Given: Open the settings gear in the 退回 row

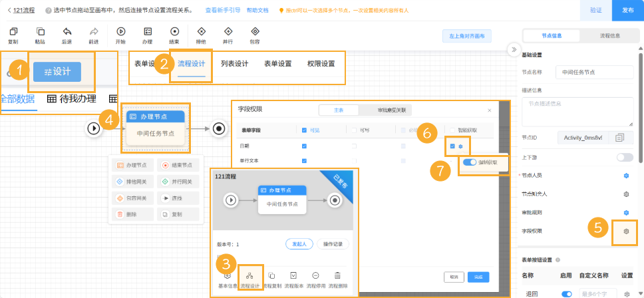Looking at the screenshot, I should 627,294.
